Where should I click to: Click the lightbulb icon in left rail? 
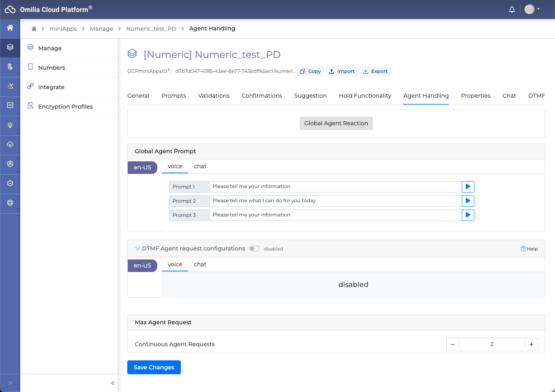(x=10, y=125)
